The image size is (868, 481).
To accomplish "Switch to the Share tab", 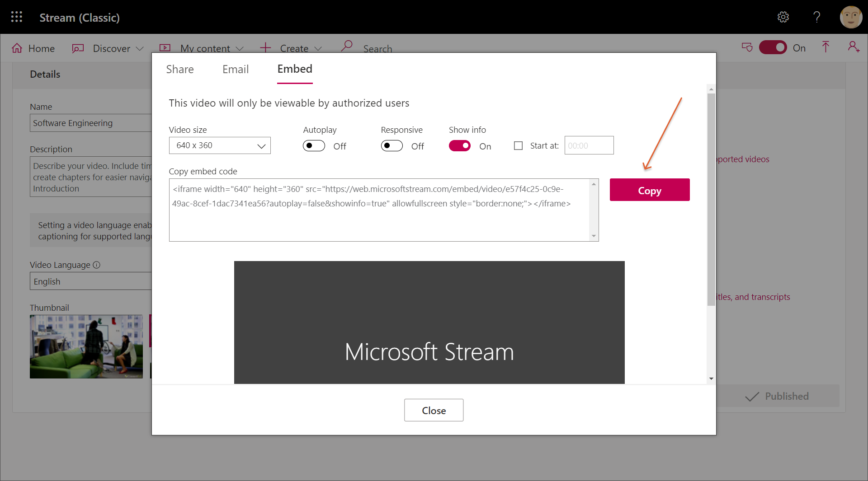I will [x=179, y=69].
